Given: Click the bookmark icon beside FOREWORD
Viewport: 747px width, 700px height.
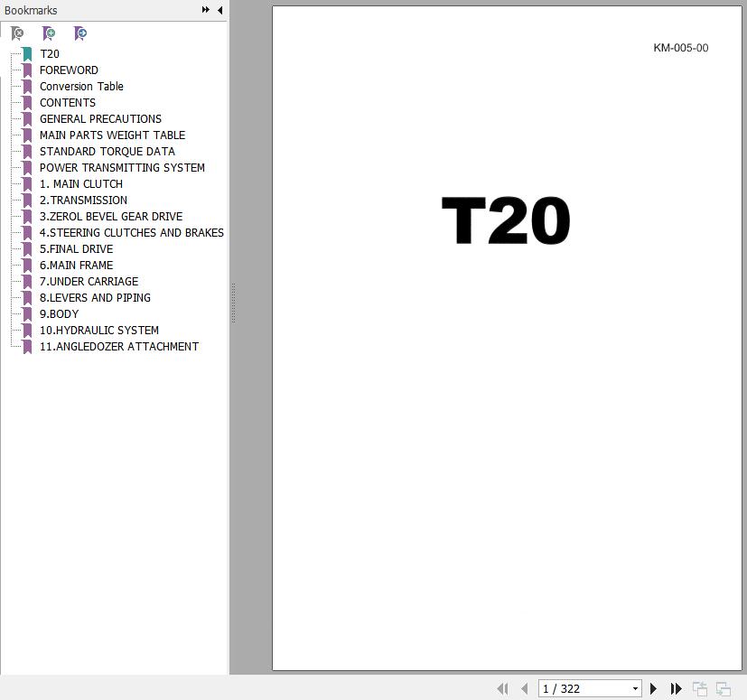Looking at the screenshot, I should click(27, 70).
